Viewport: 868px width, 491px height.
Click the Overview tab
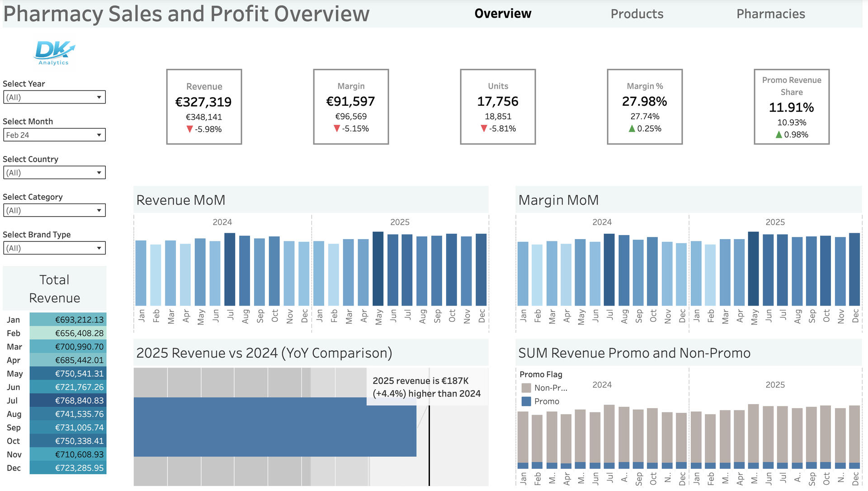click(503, 14)
